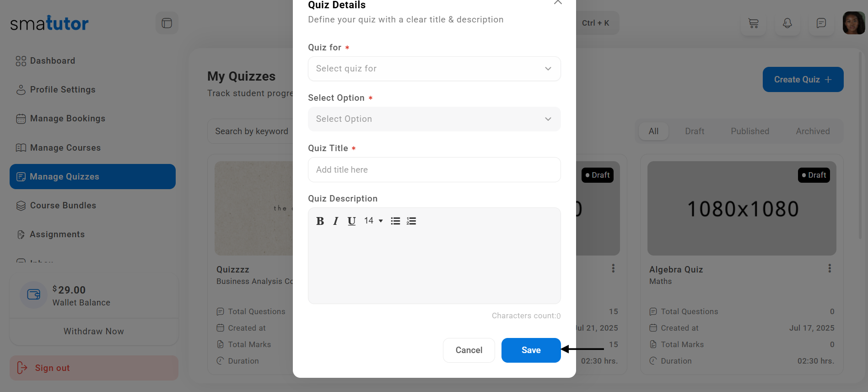The width and height of the screenshot is (868, 392).
Task: Open the font size 14 dropdown
Action: pyautogui.click(x=373, y=221)
